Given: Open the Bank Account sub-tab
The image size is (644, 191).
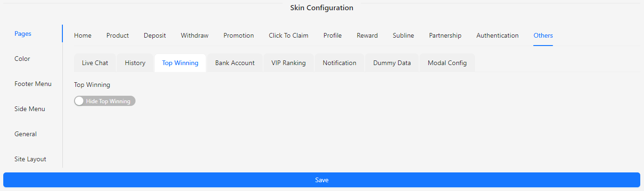Looking at the screenshot, I should click(235, 63).
